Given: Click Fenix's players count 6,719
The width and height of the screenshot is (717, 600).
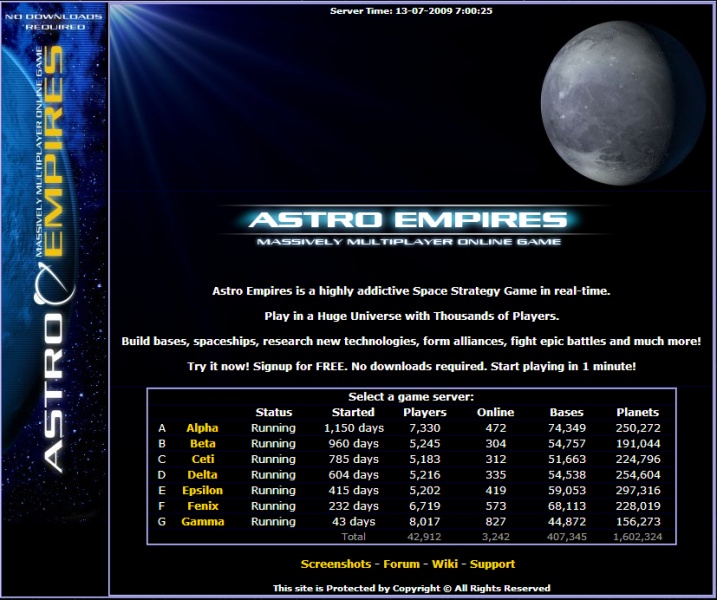Looking at the screenshot, I should (425, 506).
